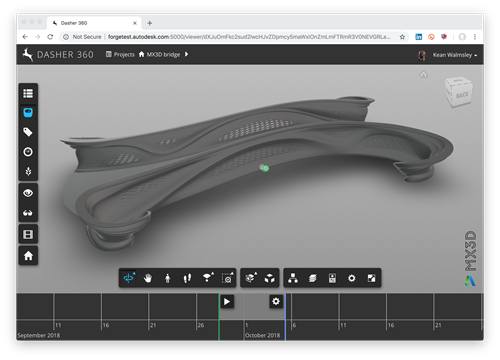Click October 2018 label on timeline

(x=263, y=335)
